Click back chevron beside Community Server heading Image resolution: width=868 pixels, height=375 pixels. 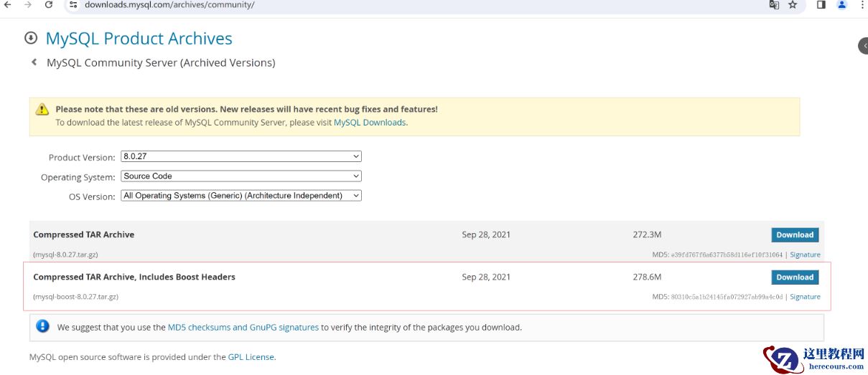(x=34, y=62)
